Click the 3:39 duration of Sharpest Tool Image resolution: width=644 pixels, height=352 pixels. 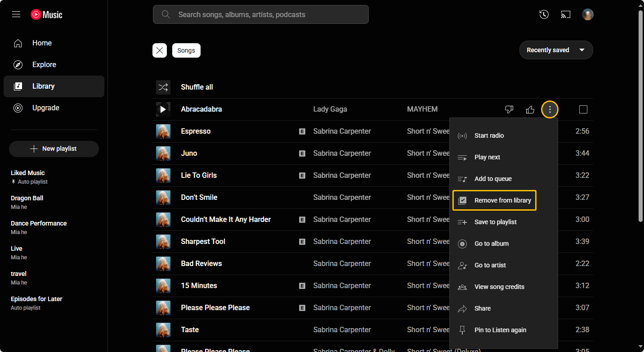click(582, 242)
